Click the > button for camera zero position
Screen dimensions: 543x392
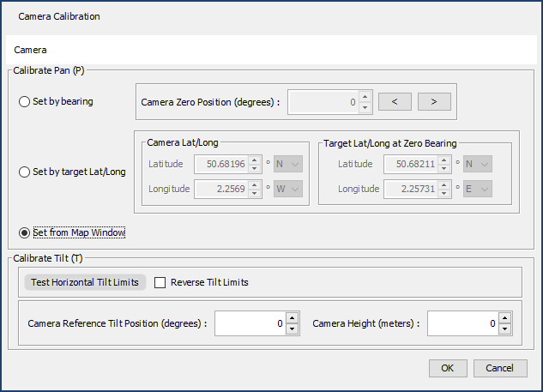434,102
